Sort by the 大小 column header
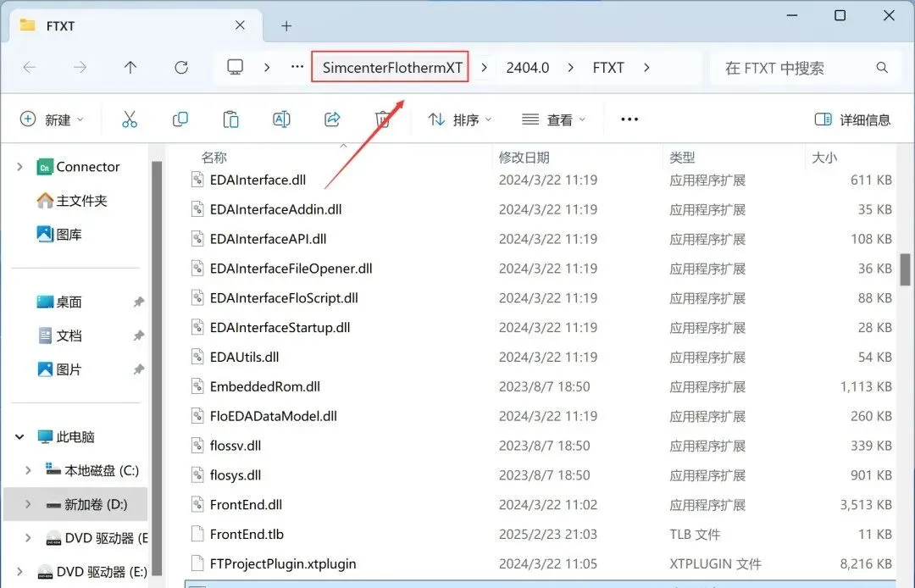Viewport: 915px width, 588px height. point(824,157)
